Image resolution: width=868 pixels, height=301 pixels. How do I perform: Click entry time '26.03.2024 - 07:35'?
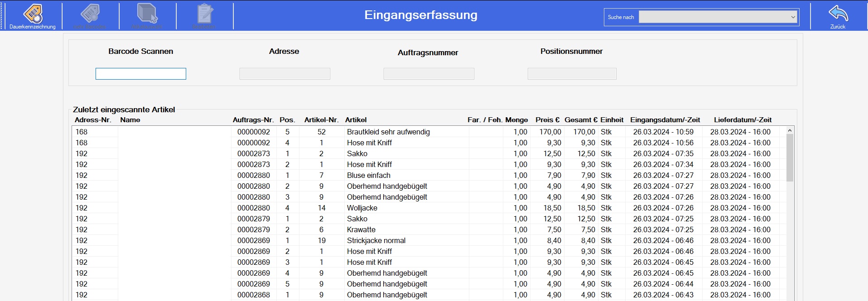(663, 153)
